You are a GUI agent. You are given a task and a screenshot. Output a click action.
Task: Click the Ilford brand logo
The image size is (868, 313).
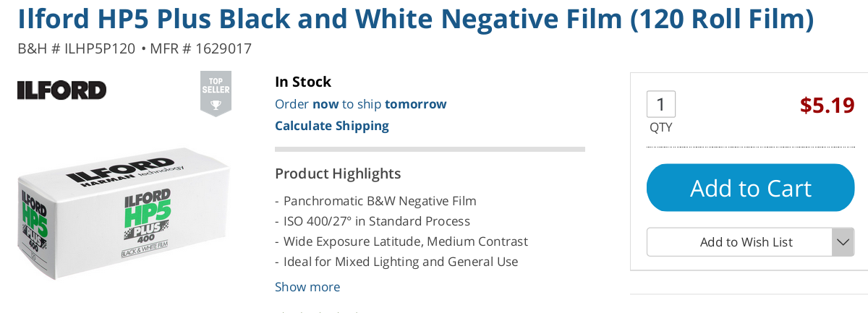point(61,90)
